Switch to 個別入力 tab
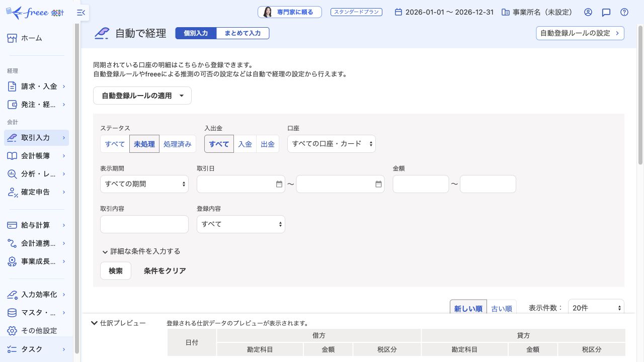644x362 pixels. click(196, 33)
